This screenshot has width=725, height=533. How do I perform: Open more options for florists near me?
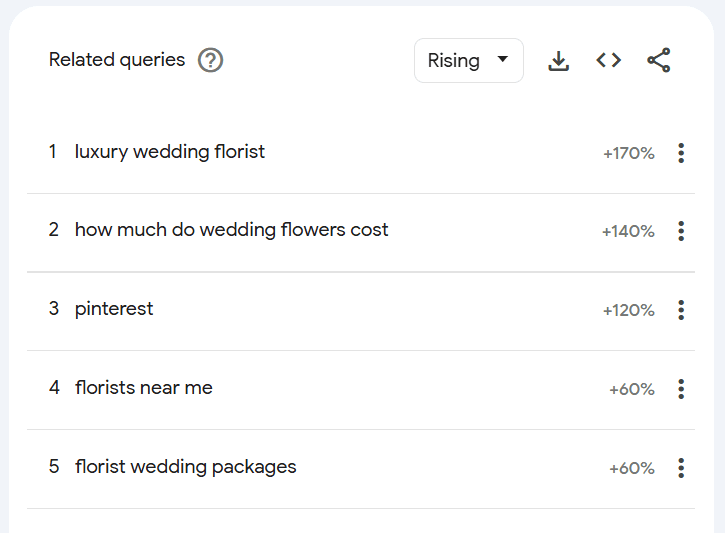point(681,389)
